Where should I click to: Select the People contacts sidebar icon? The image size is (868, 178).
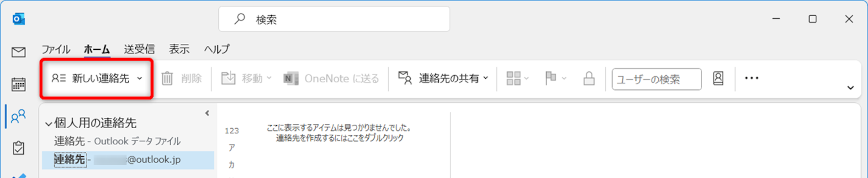pos(18,116)
